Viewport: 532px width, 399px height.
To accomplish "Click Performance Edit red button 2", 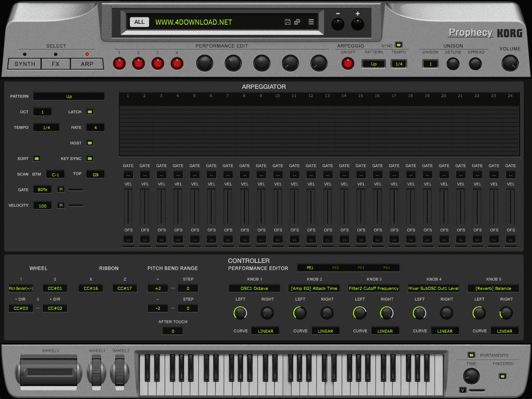I will tap(138, 64).
